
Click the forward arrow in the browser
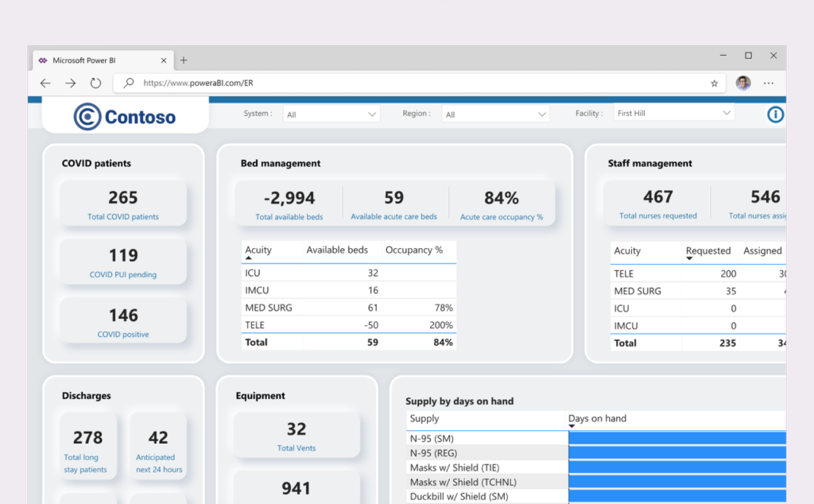(70, 83)
